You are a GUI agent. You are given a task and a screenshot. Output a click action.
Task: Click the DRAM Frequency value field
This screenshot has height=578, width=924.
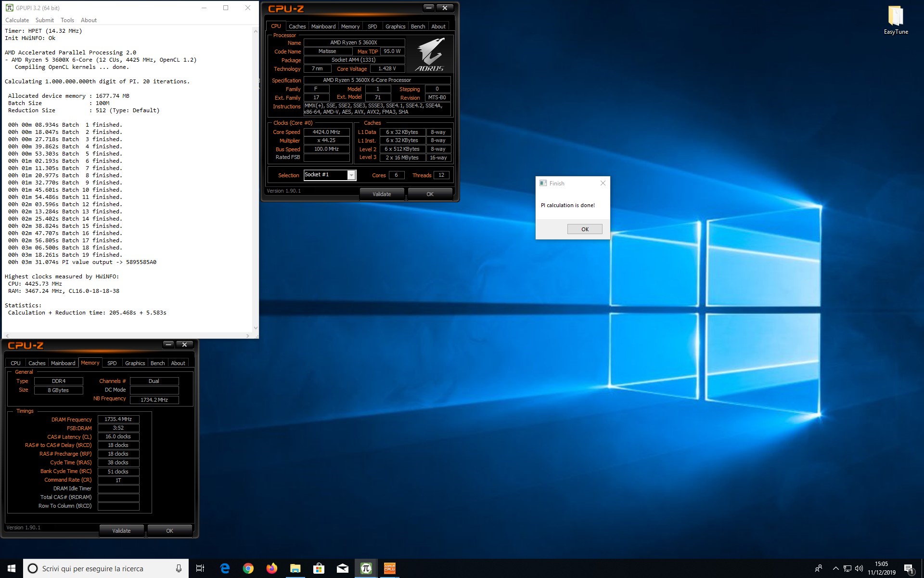coord(118,420)
